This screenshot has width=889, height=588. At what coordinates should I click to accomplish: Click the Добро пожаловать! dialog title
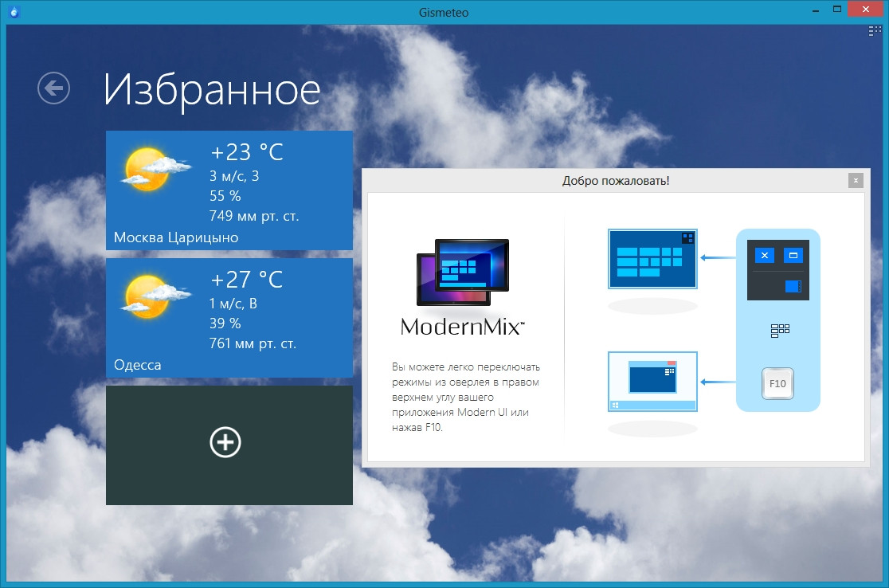(x=616, y=181)
